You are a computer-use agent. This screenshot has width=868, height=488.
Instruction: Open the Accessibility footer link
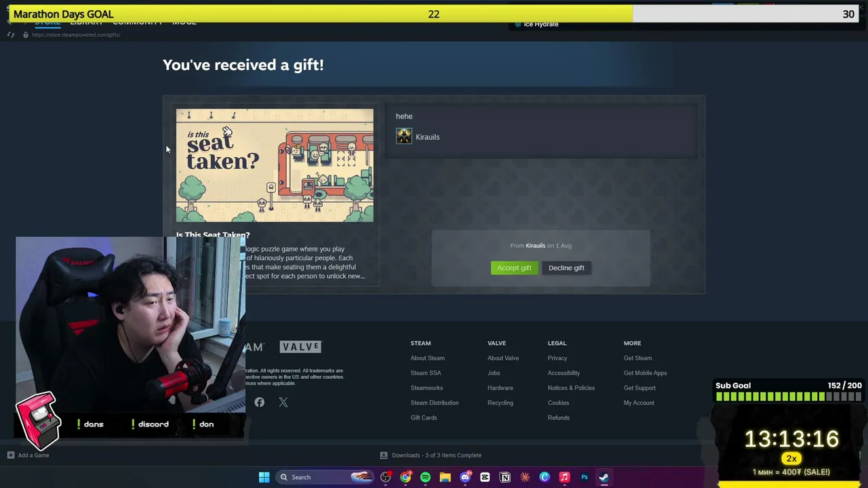[x=564, y=373]
